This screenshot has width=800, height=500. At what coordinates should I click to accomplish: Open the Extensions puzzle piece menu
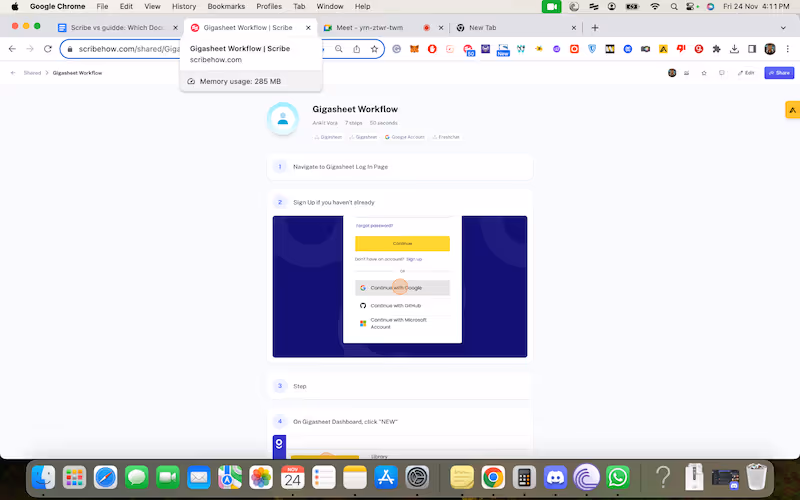[716, 49]
